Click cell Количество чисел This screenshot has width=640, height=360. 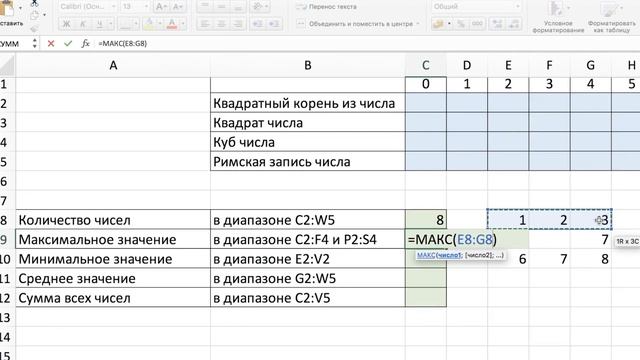[x=113, y=220]
